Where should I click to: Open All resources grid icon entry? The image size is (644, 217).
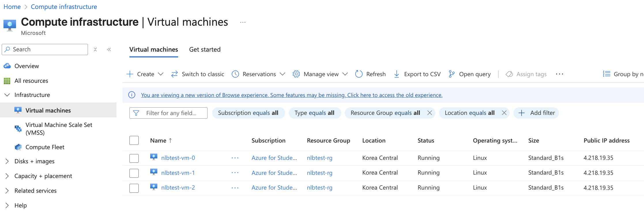[7, 81]
